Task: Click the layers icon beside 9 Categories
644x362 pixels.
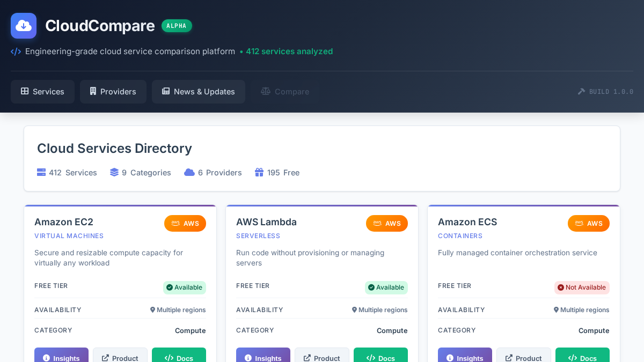Action: pos(114,172)
